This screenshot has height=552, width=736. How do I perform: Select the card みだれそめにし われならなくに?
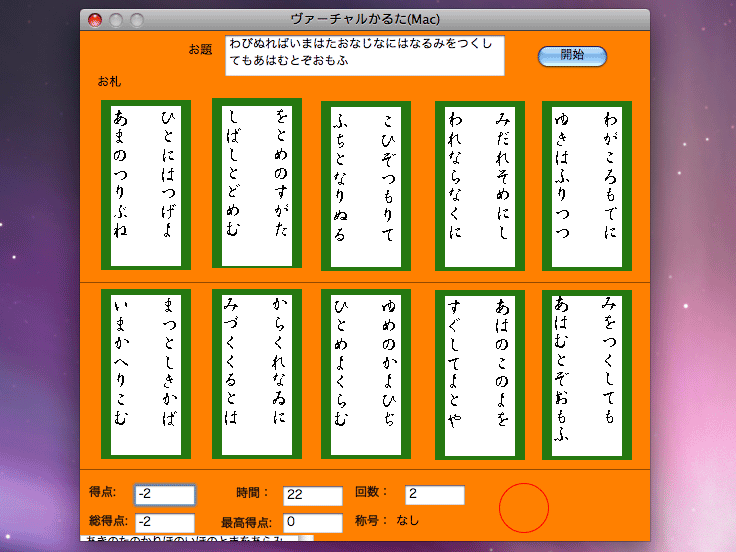pyautogui.click(x=480, y=186)
